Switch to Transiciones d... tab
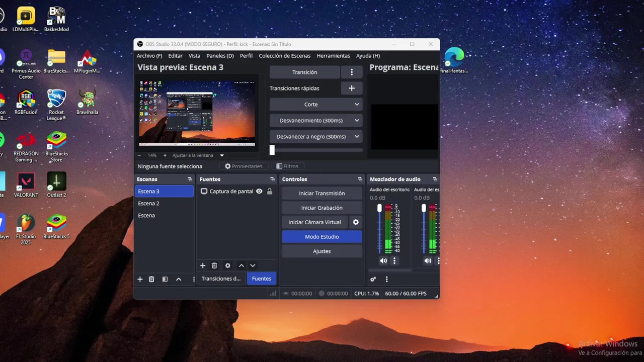 click(221, 279)
